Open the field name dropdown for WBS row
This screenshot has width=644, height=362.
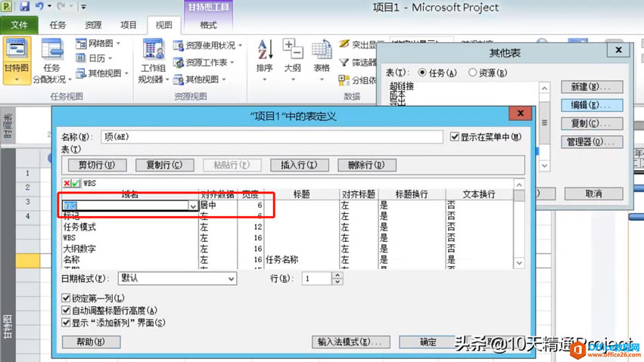tap(193, 206)
